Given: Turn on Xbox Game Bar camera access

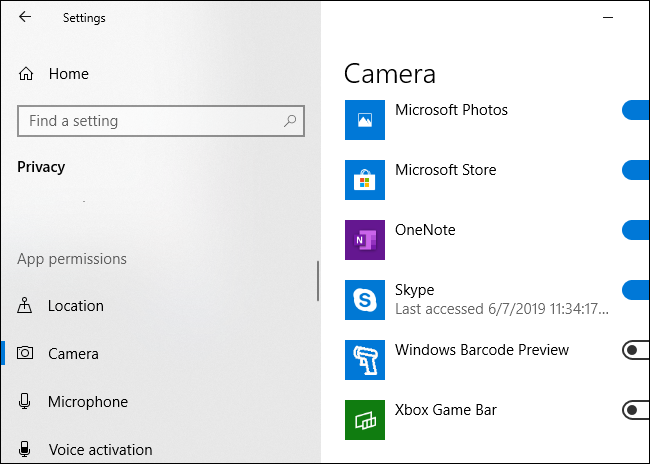Looking at the screenshot, I should click(x=636, y=410).
